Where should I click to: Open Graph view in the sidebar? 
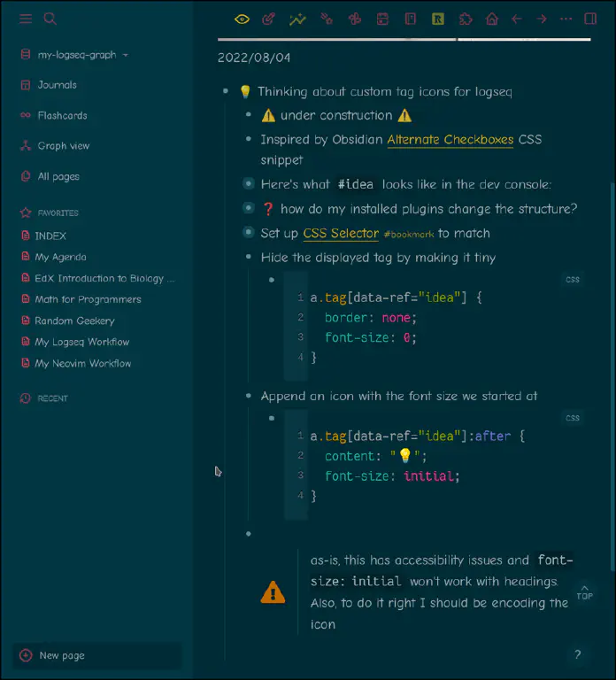63,146
